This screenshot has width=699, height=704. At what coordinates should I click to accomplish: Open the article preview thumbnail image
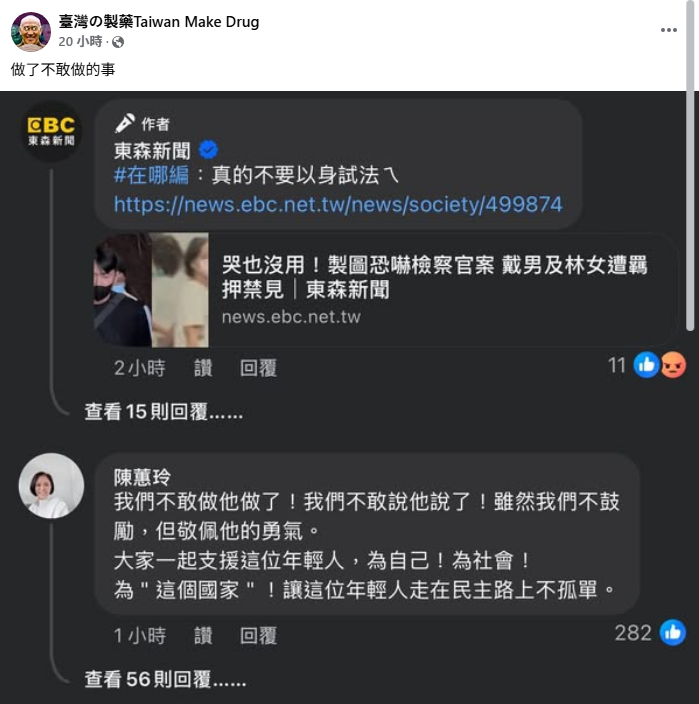151,290
